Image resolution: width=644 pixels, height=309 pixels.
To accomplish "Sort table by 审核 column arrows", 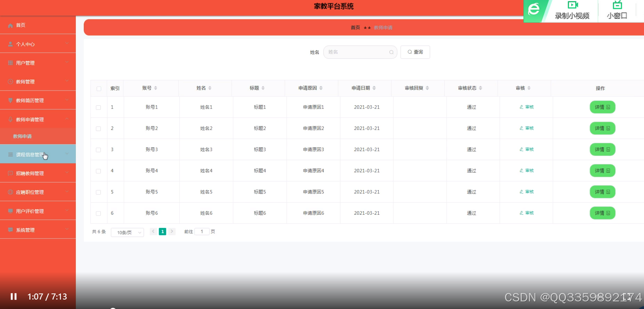I will coord(529,88).
